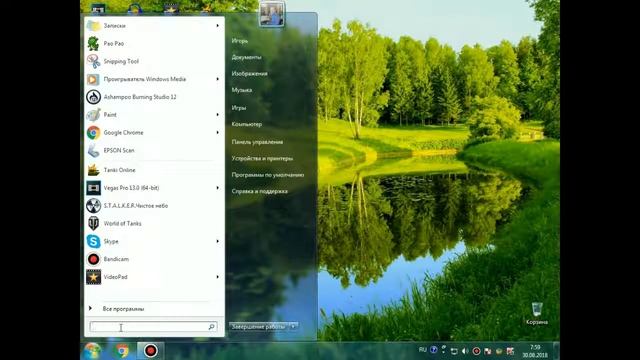Click the red Bandicam tray icon

coord(476,351)
